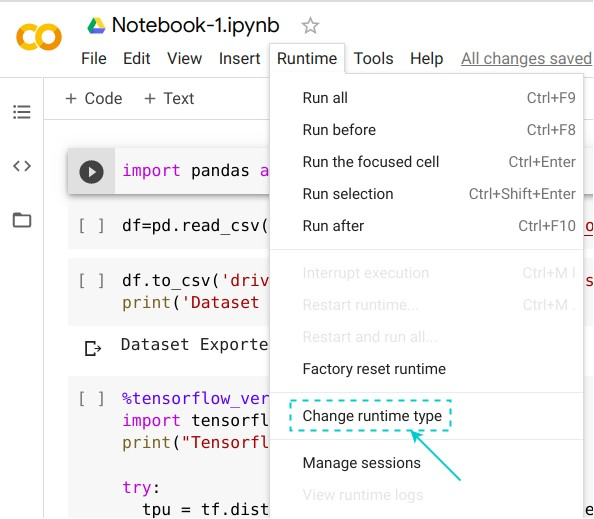The height and width of the screenshot is (519, 594).
Task: Open the table of contents sidebar
Action: pos(22,112)
